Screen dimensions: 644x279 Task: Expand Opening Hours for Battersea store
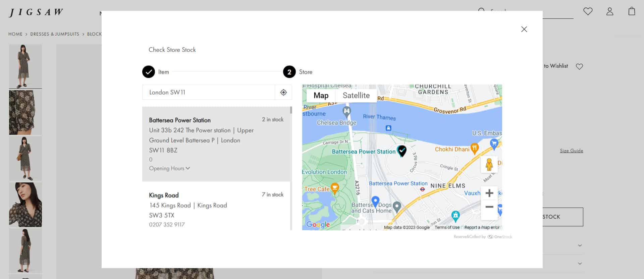point(169,168)
